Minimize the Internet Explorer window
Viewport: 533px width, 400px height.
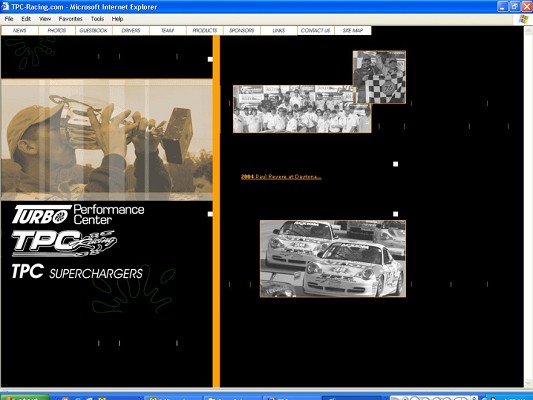pos(503,6)
